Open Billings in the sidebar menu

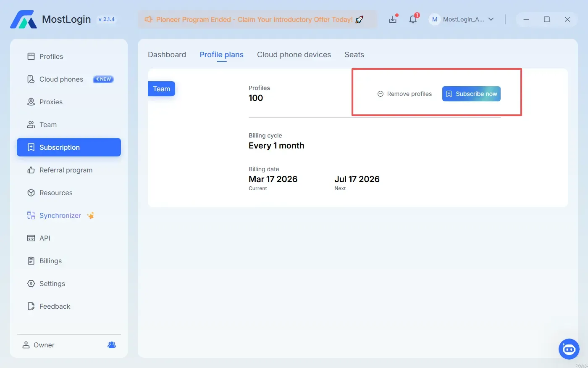click(69, 261)
